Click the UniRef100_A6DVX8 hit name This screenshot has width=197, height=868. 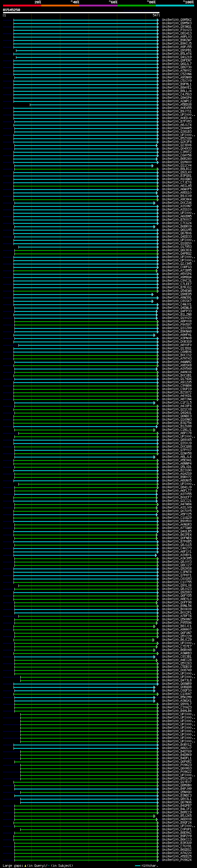point(177,819)
